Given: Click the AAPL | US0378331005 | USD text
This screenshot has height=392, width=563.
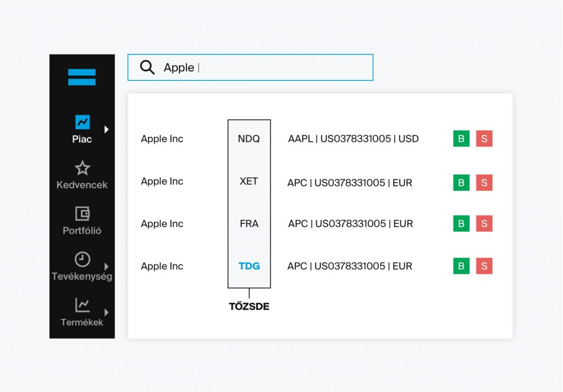Looking at the screenshot, I should (354, 139).
